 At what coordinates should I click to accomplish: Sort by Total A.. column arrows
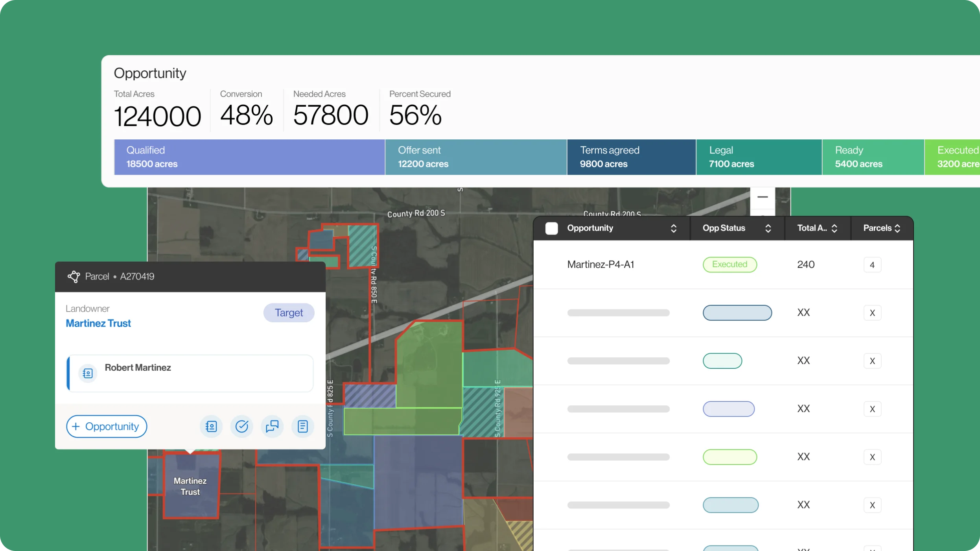[834, 228]
